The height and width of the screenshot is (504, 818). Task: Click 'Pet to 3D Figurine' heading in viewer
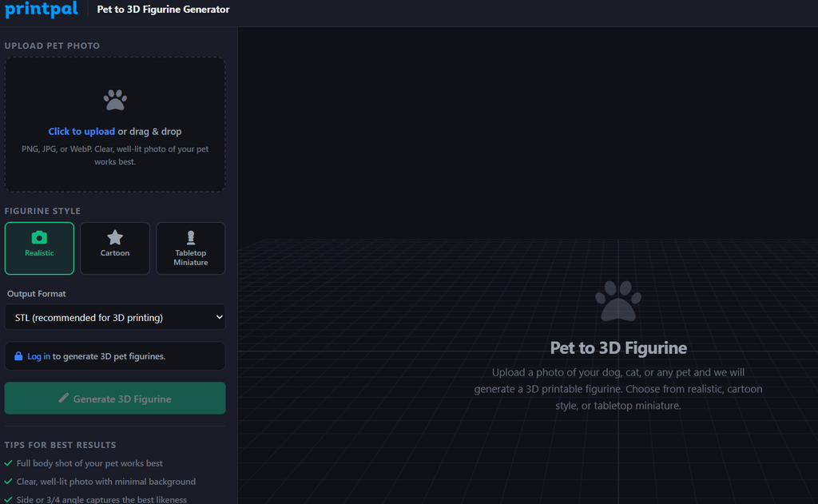(618, 348)
